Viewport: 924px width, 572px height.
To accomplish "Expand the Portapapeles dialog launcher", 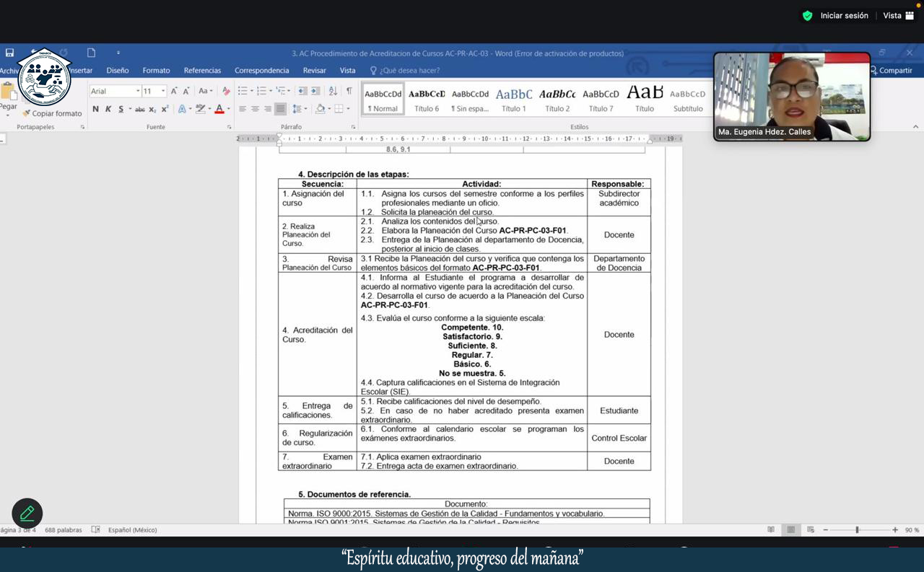I will tap(82, 127).
